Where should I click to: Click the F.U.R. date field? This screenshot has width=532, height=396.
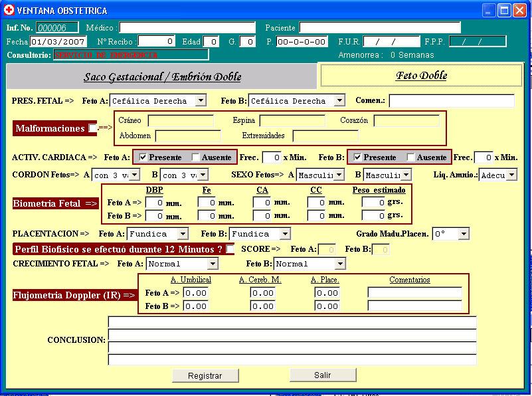[x=392, y=42]
